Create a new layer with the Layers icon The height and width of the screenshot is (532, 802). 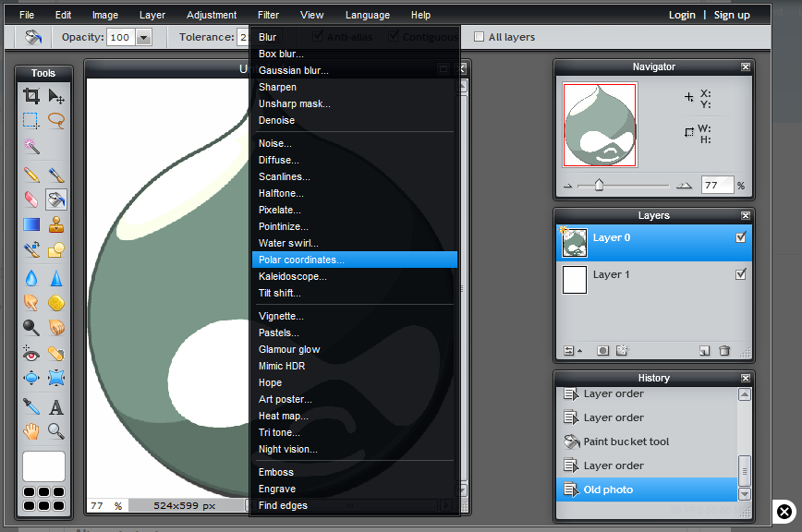pyautogui.click(x=704, y=351)
